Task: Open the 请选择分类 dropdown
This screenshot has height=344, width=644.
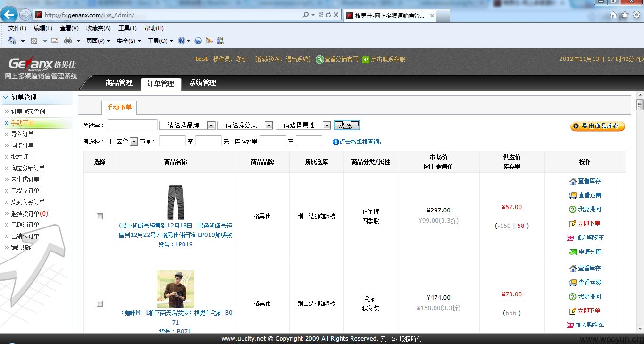Action: [x=245, y=126]
